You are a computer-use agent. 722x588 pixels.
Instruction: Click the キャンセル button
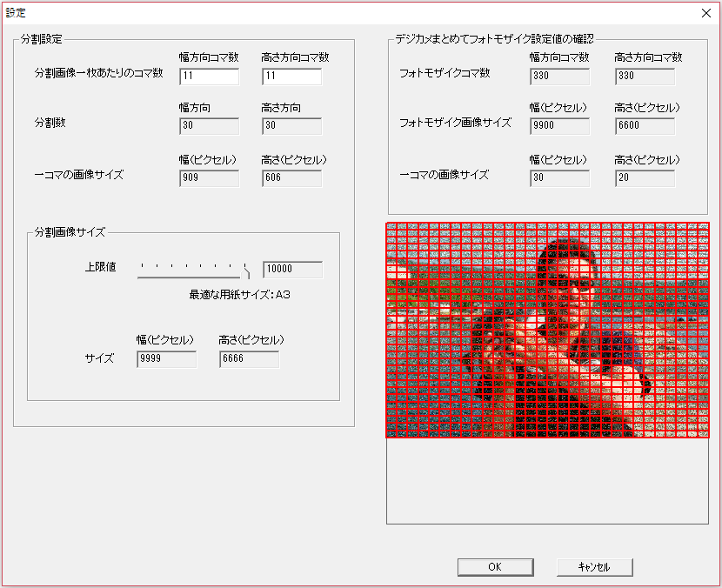pos(594,567)
